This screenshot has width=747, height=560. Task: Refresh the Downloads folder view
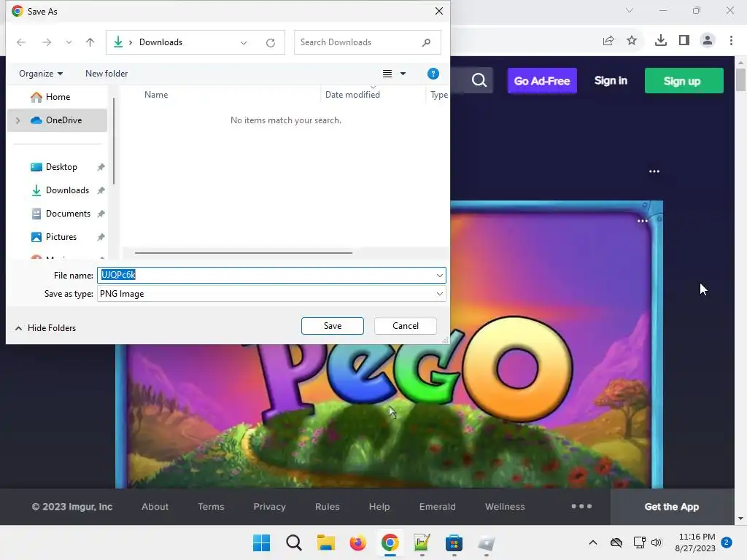click(x=271, y=42)
